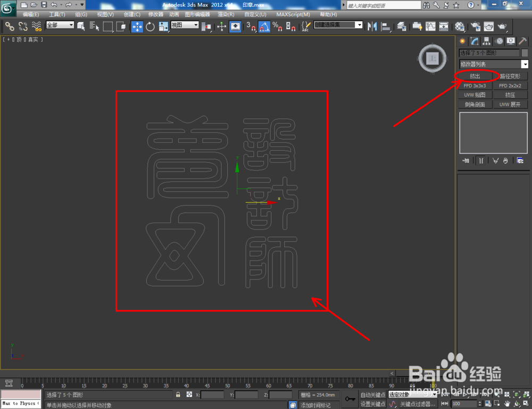Select the Unlink Selection tool
Viewport: 532px width, 409px height.
point(23,26)
